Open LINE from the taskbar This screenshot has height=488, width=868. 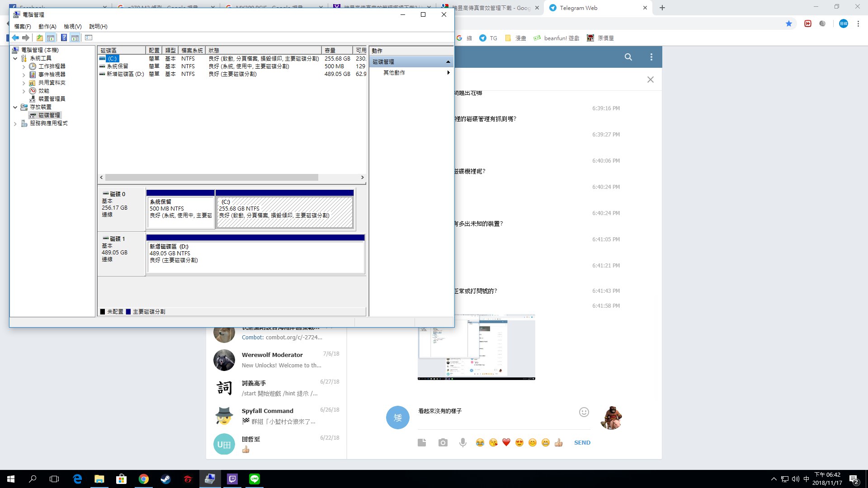(x=255, y=479)
